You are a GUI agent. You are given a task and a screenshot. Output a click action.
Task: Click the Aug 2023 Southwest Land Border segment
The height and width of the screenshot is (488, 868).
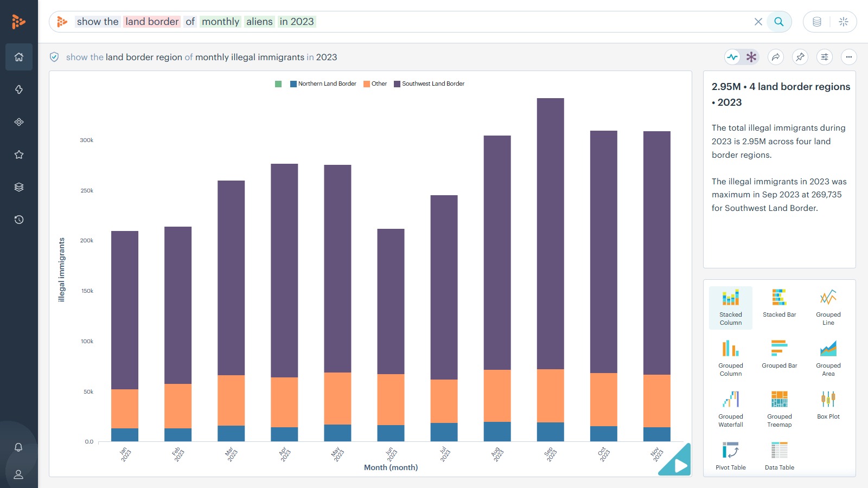click(x=497, y=253)
